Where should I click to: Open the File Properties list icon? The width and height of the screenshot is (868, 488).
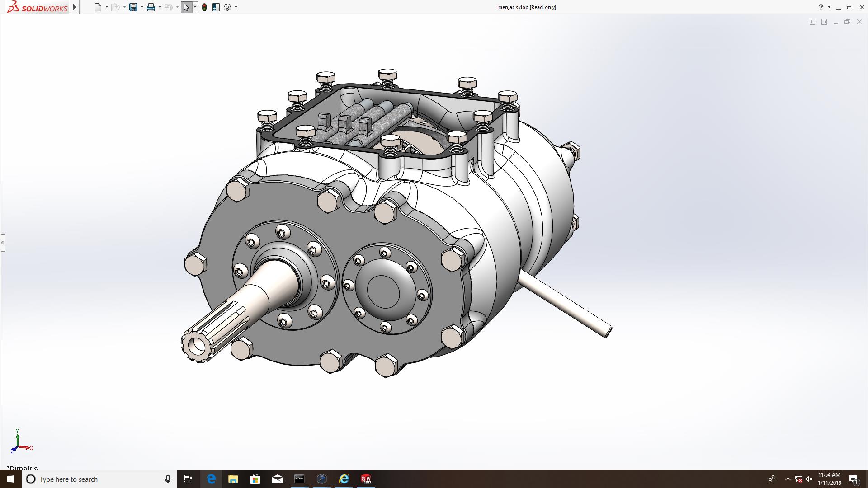coord(216,7)
